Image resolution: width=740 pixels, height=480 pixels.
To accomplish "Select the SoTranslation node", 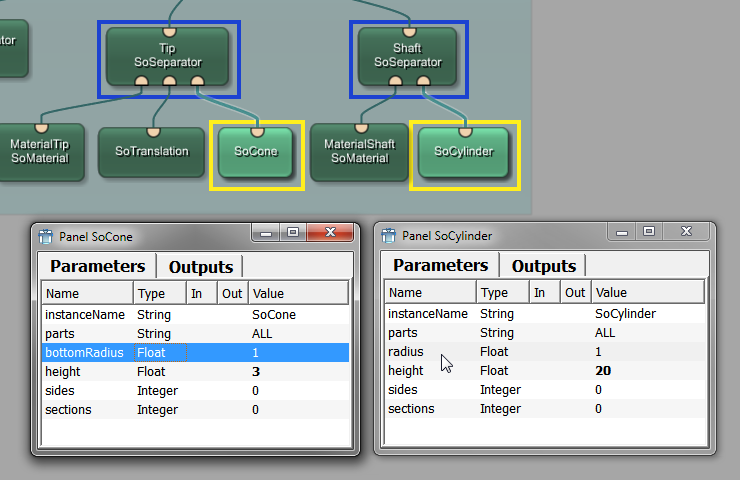I will click(152, 152).
